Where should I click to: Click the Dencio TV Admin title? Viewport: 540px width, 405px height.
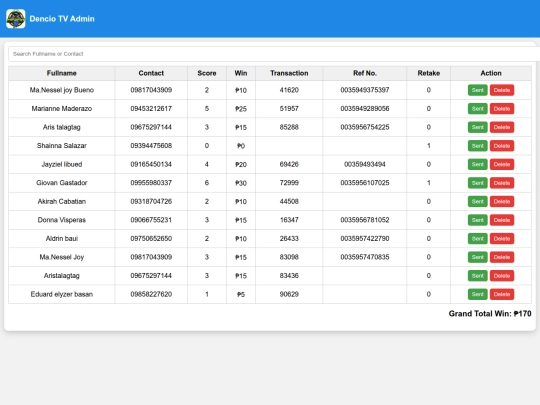pos(62,19)
